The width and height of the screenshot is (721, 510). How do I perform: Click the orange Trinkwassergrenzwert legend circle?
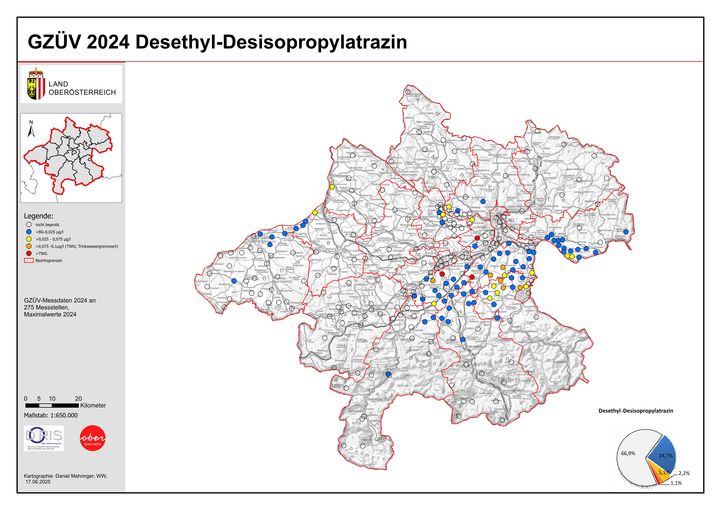(27, 247)
